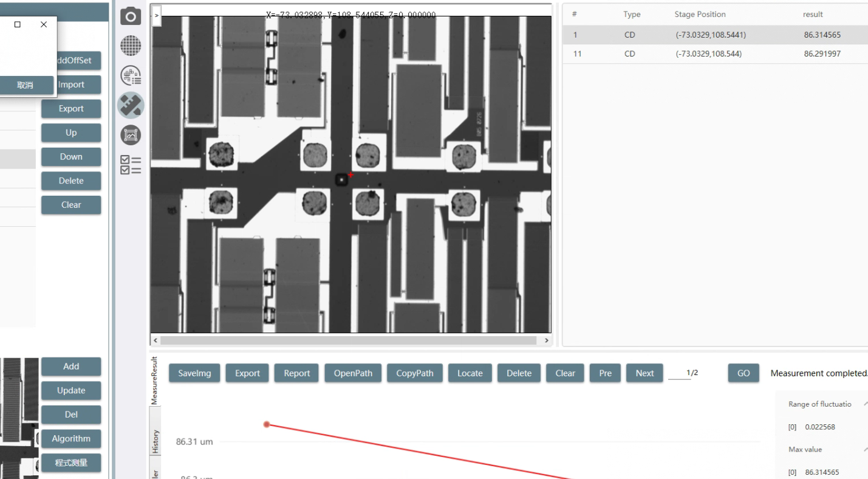The width and height of the screenshot is (868, 479).
Task: Select the wafer grid map icon
Action: (x=131, y=46)
